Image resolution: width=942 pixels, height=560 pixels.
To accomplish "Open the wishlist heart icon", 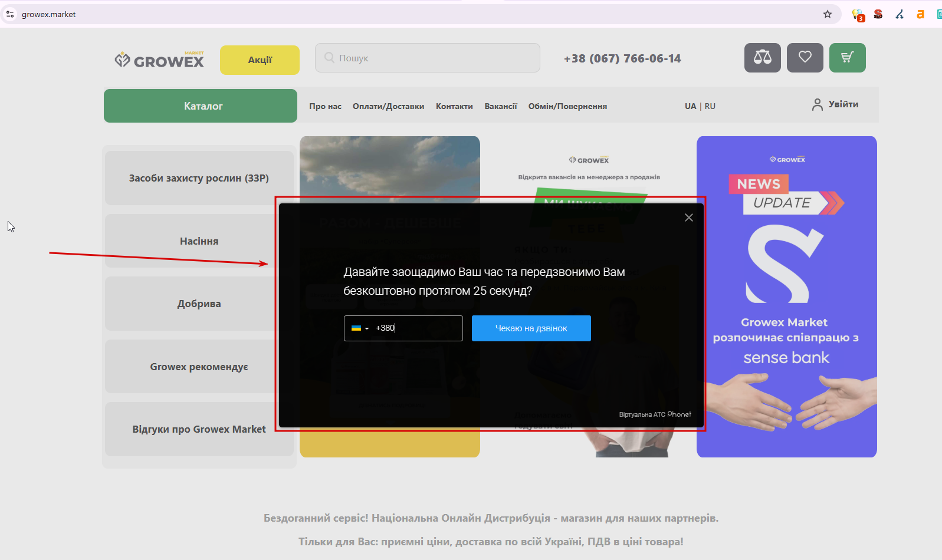I will (x=805, y=58).
